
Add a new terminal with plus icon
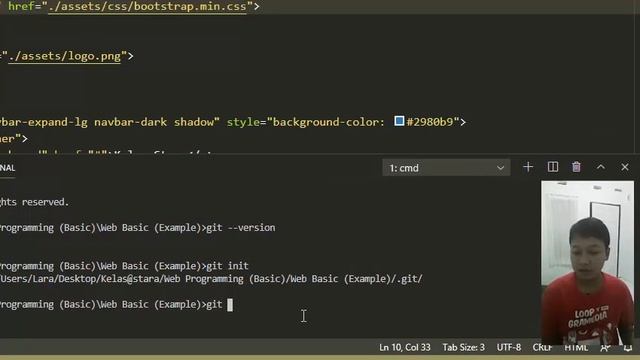528,167
